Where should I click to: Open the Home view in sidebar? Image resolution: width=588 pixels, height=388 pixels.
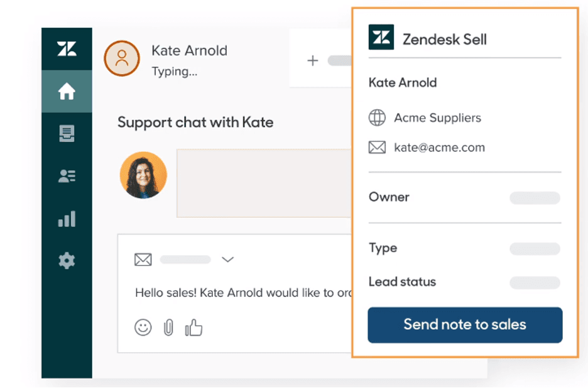click(x=67, y=92)
